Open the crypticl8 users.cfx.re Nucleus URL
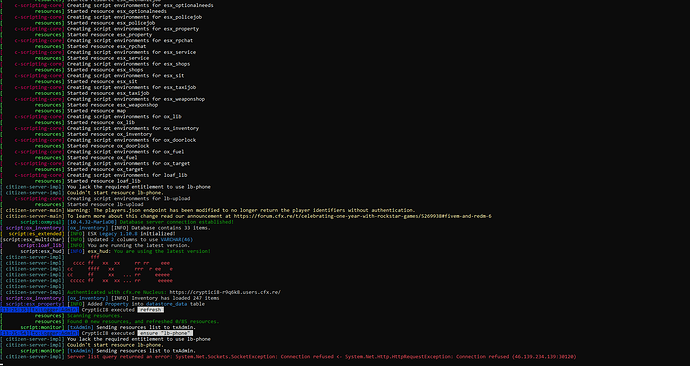 coord(225,293)
